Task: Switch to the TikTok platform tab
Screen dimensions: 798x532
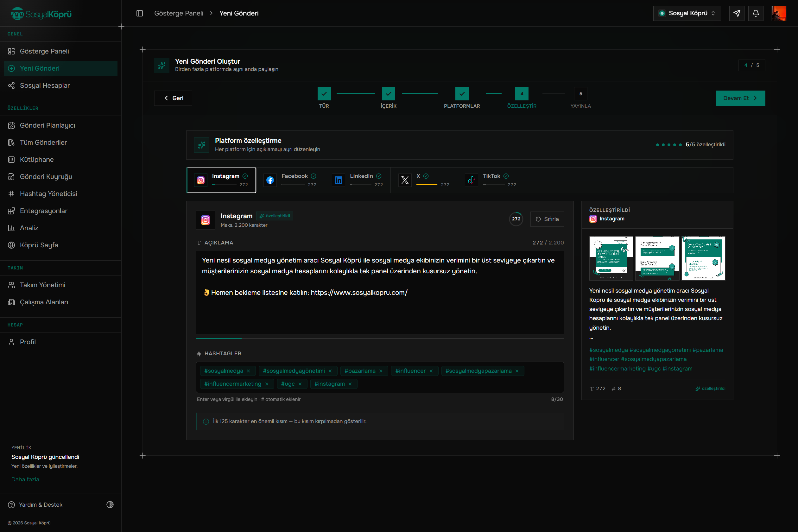Action: 491,180
